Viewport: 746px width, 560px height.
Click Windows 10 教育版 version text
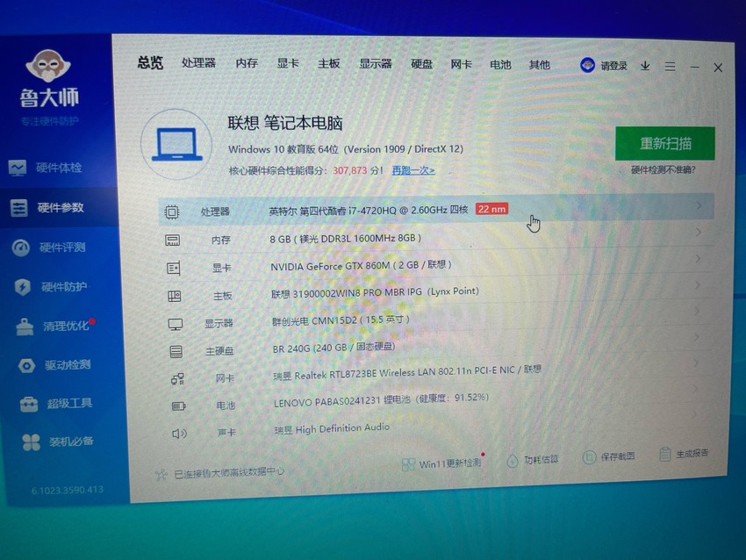346,149
